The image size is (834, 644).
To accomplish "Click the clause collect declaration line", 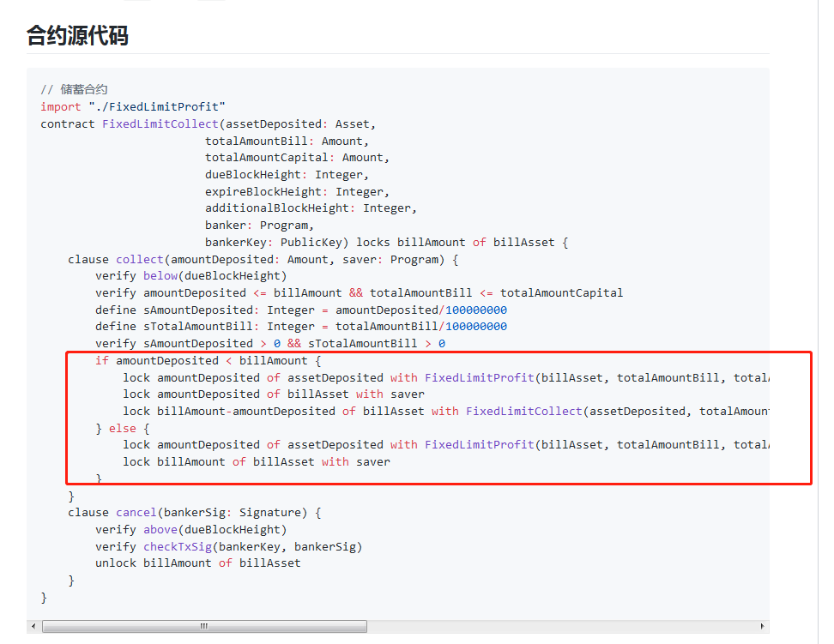I will pos(263,259).
